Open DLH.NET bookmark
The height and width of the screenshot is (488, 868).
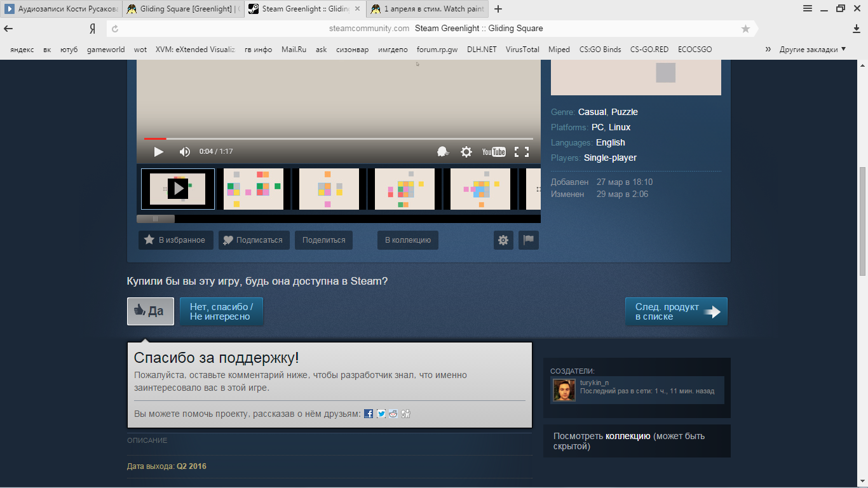pos(482,49)
